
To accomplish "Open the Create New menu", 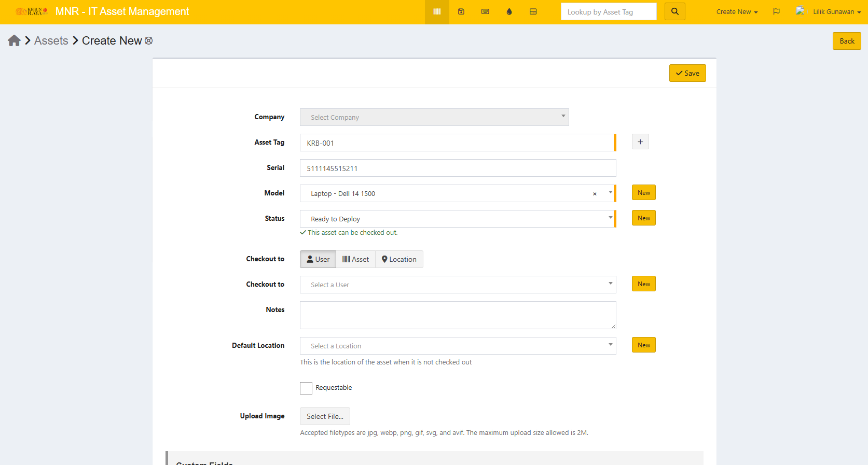I will tap(737, 12).
